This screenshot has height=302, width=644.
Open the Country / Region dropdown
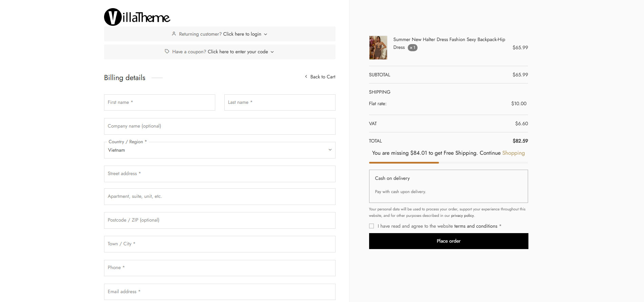pyautogui.click(x=220, y=150)
